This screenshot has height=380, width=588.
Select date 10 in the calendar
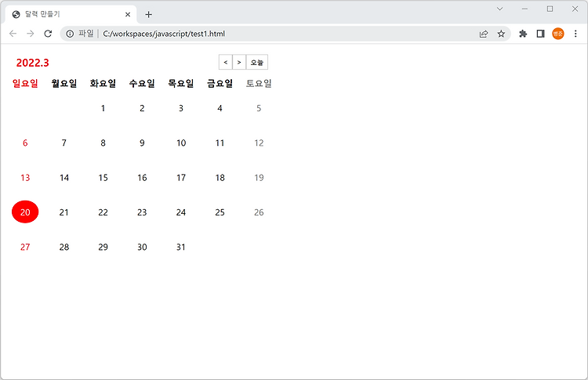181,143
